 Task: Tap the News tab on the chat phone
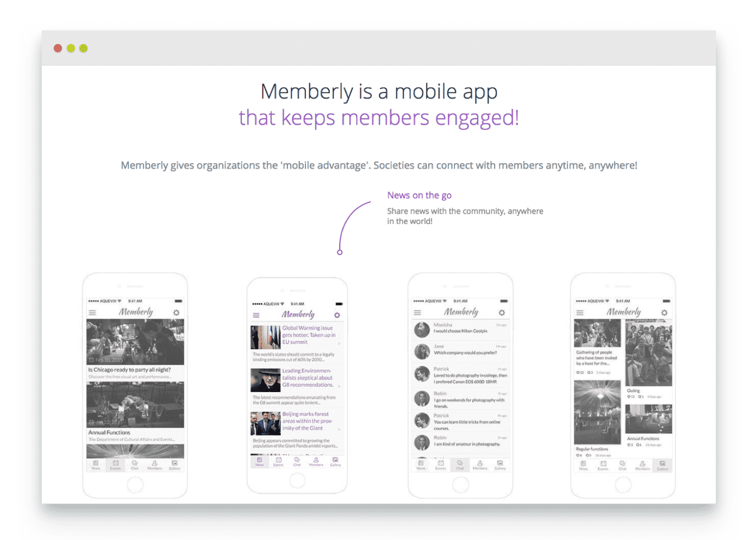pos(421,465)
